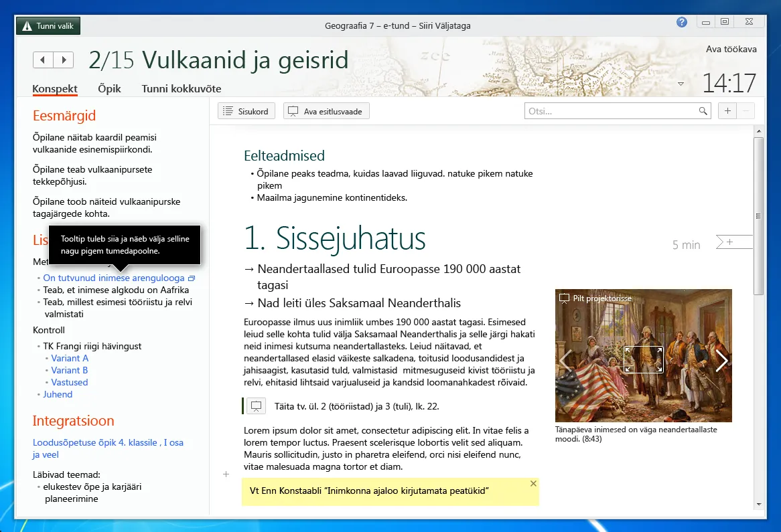Open Variant B test link
Viewport: 781px width, 532px height.
tap(69, 370)
